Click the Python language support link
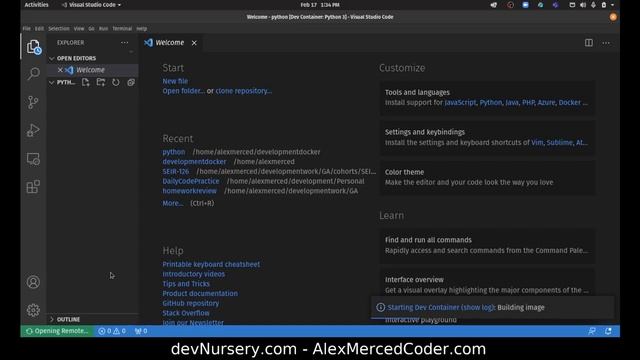Screen dimensions: 640x360 (491, 103)
